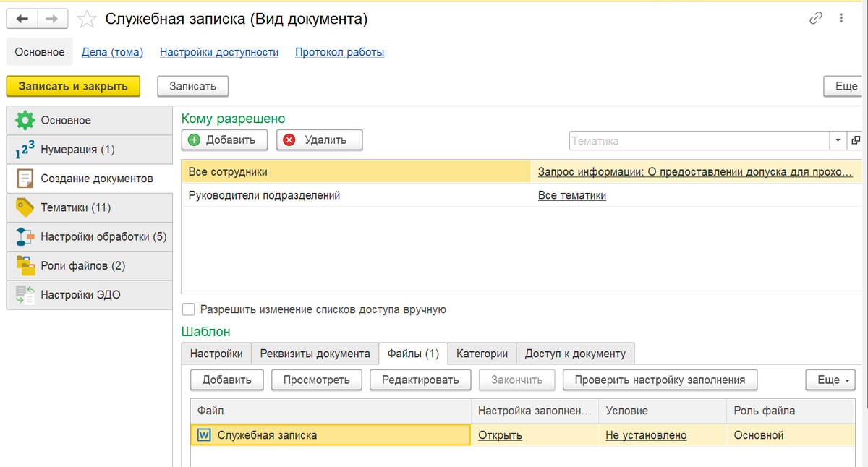Click into the Тематика input field

click(699, 140)
